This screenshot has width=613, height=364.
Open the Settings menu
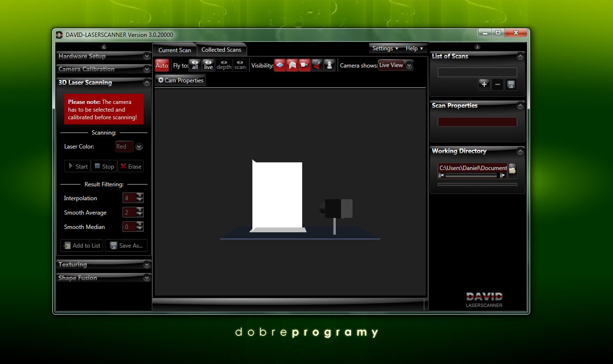[385, 48]
